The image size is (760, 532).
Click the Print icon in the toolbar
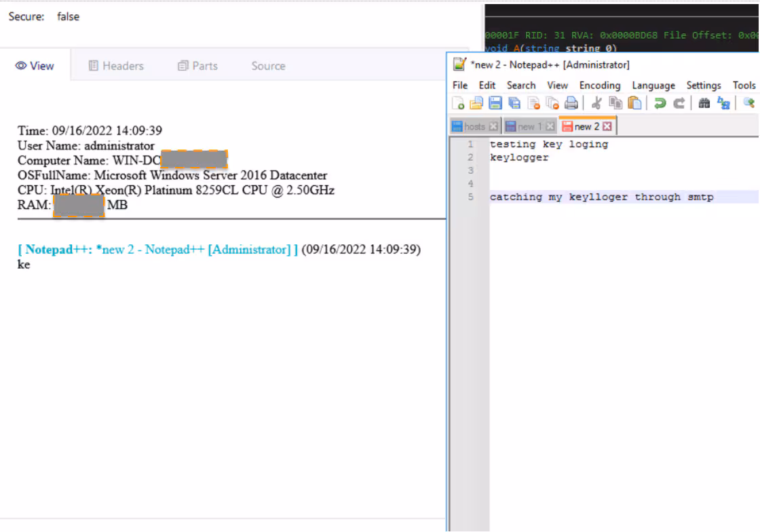click(x=571, y=103)
